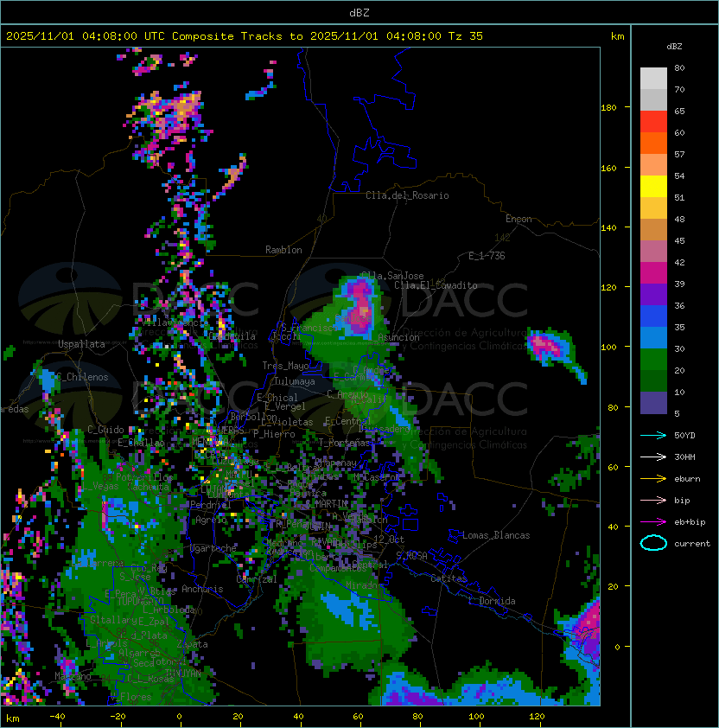Viewport: 719px width, 728px height.
Task: Click the 'eb+bip' legend label
Action: [x=690, y=522]
